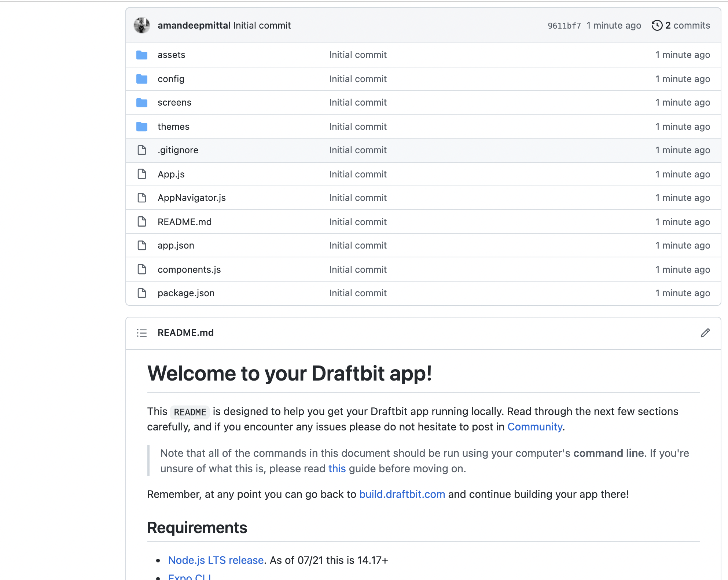Click 'Initial commit' message for app.json row
This screenshot has width=728, height=580.
coord(358,245)
